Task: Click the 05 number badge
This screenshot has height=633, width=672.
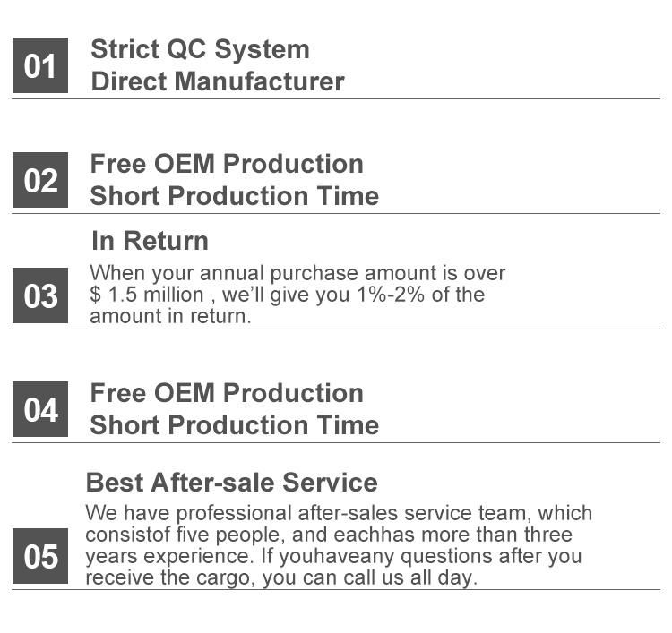Action: tap(40, 556)
